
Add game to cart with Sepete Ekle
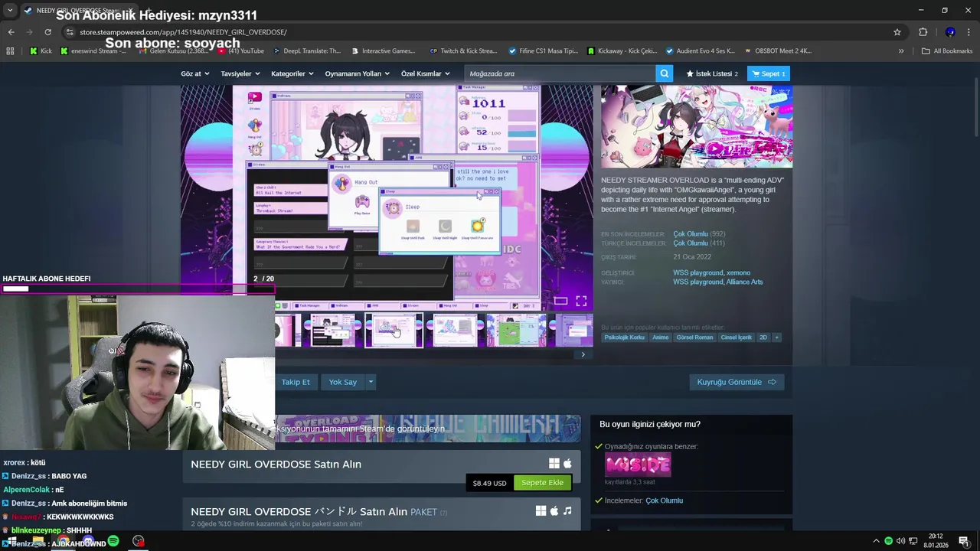tap(543, 483)
